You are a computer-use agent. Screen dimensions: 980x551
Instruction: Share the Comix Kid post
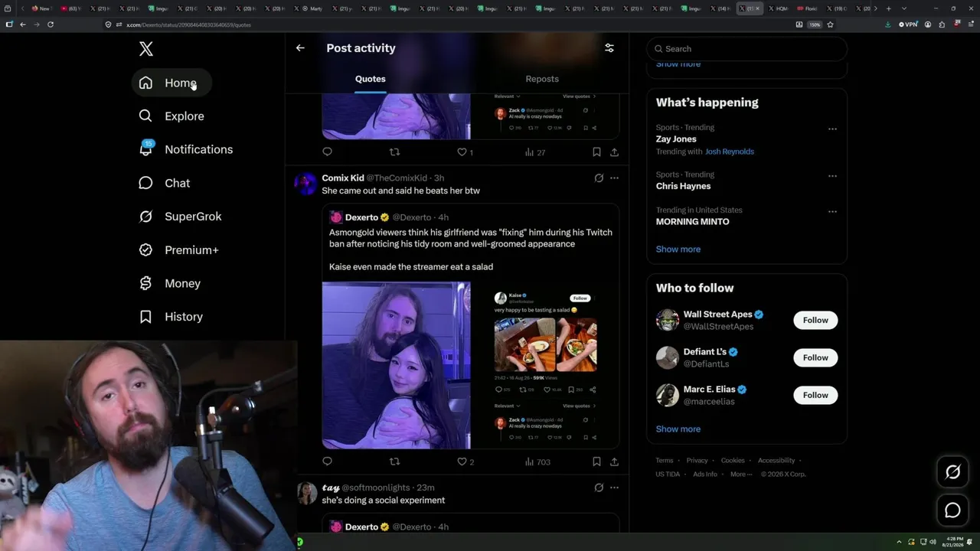[x=614, y=461]
